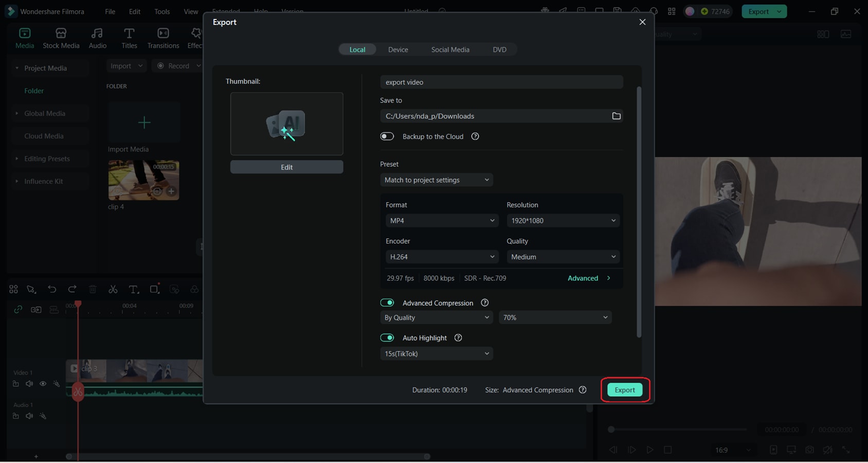Switch to the Device export tab
868x463 pixels.
point(398,49)
